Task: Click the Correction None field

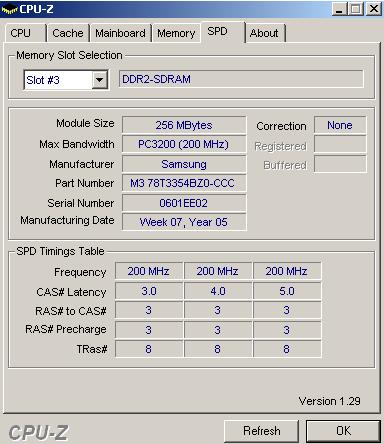Action: (x=340, y=125)
